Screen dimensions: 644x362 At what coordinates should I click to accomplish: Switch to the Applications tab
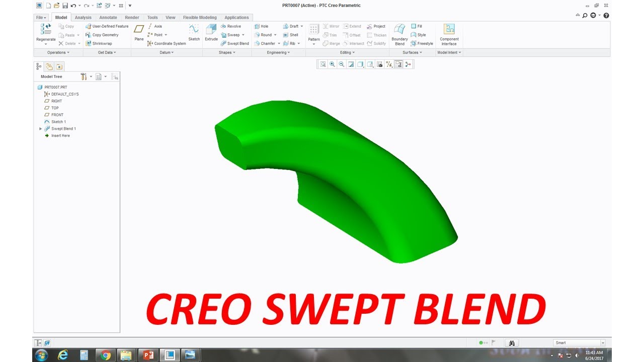[236, 18]
